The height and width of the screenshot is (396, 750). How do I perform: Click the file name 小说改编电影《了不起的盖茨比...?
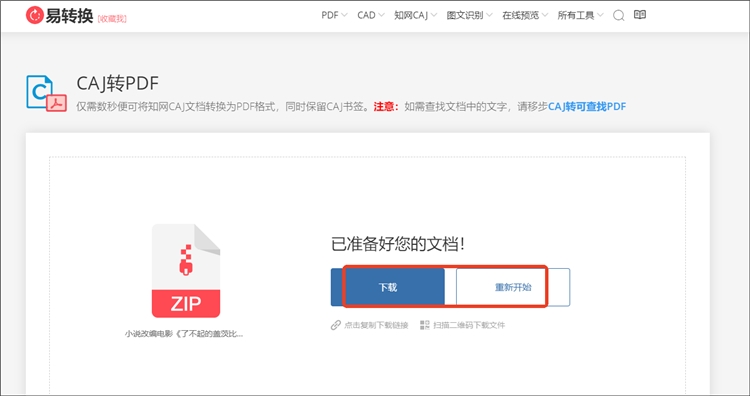click(x=184, y=334)
